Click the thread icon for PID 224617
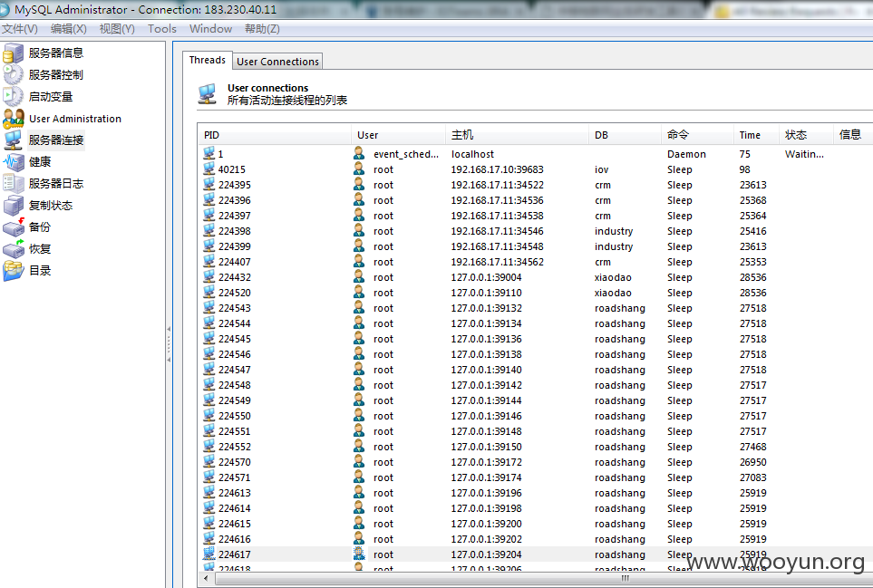The image size is (873, 588). [209, 554]
